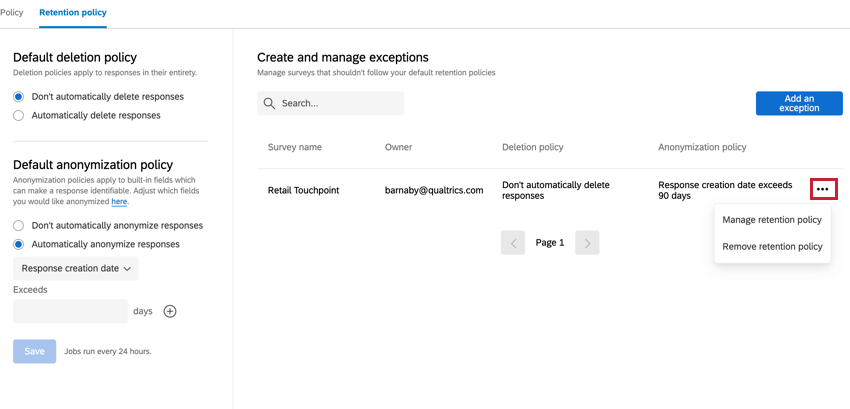850x409 pixels.
Task: Click Add an exception button
Action: [x=799, y=103]
